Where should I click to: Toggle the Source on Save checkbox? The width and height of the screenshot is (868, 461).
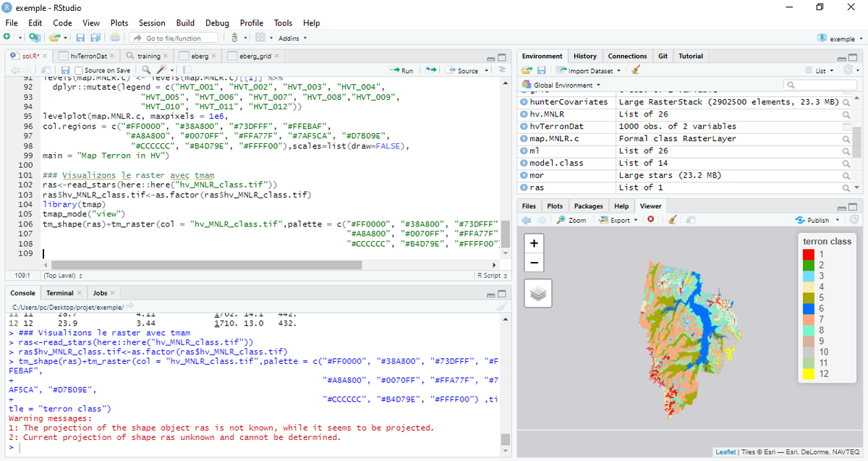[x=80, y=70]
